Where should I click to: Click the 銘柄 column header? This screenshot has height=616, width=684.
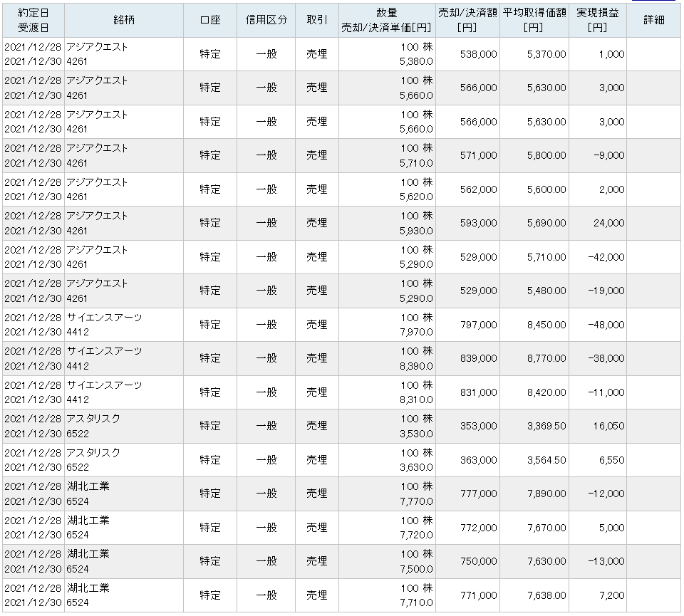(x=124, y=20)
